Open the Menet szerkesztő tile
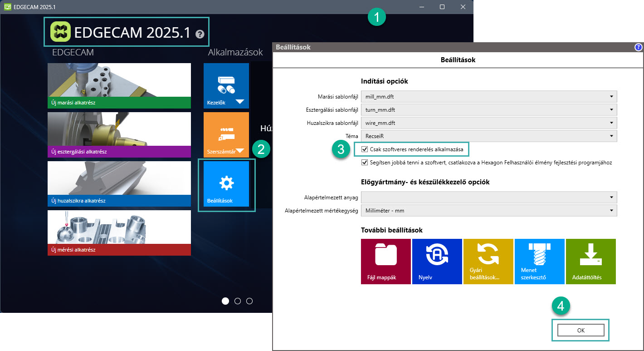Screen dimensions: 644x351 [539, 262]
